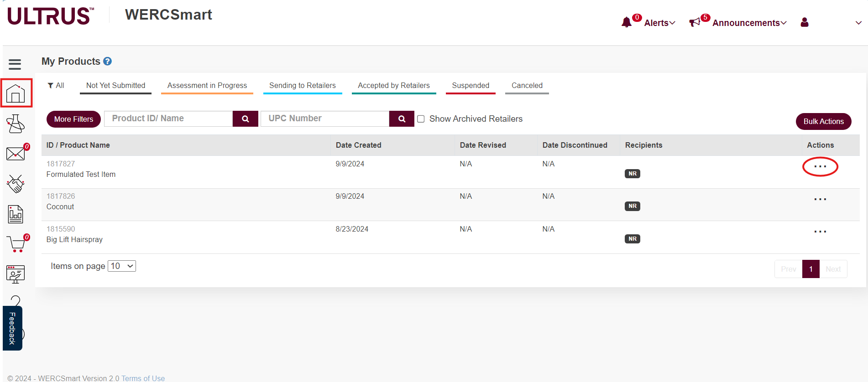Search by Product ID/Name magnifier button

[246, 119]
